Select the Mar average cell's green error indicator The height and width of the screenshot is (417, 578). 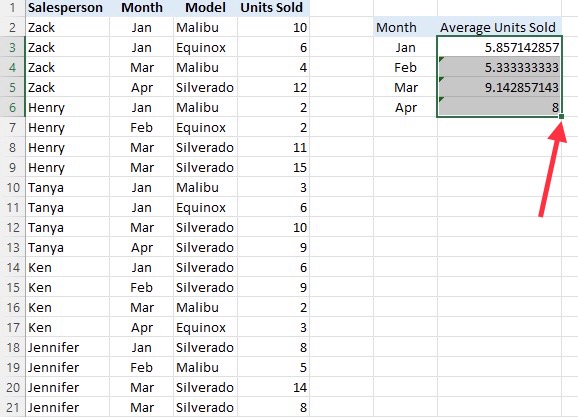[x=441, y=79]
